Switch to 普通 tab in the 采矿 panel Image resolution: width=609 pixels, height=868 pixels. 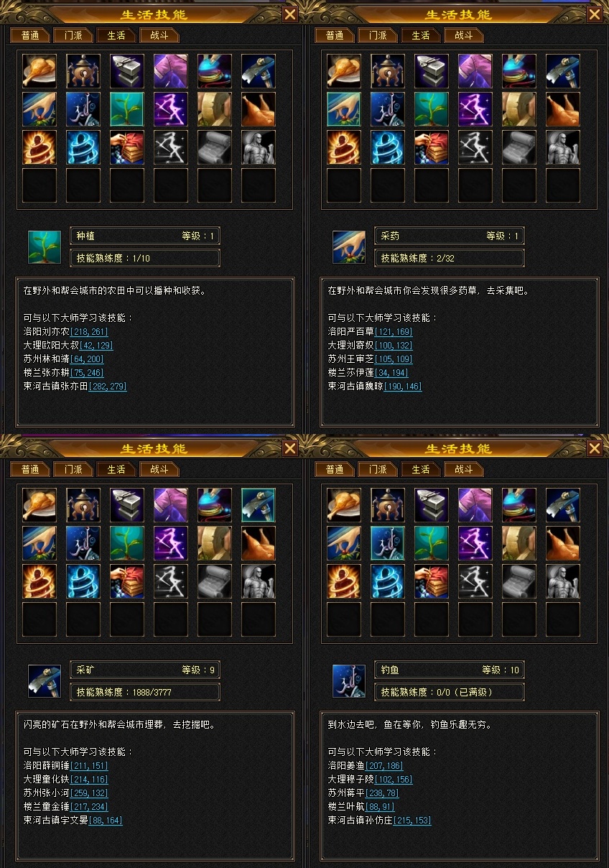29,469
